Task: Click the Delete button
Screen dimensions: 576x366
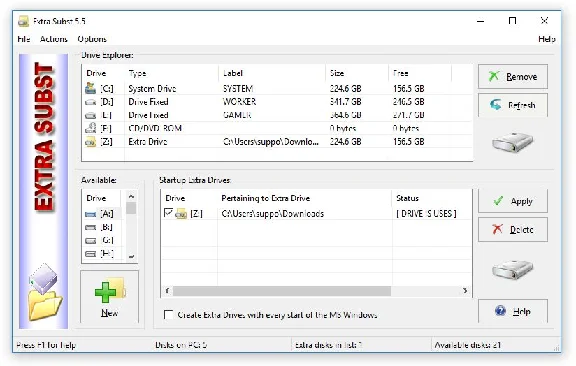Action: [513, 229]
